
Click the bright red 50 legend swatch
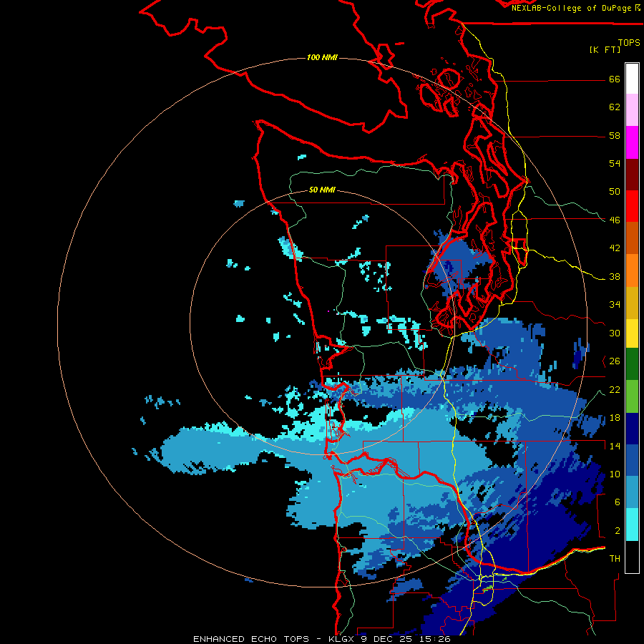click(632, 206)
